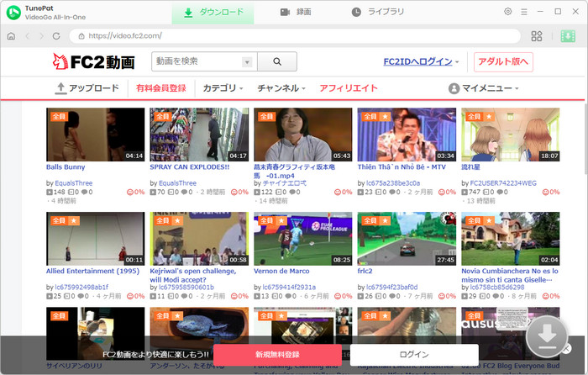This screenshot has height=375, width=588.
Task: Open the 流れ星 video title link
Action: click(470, 167)
